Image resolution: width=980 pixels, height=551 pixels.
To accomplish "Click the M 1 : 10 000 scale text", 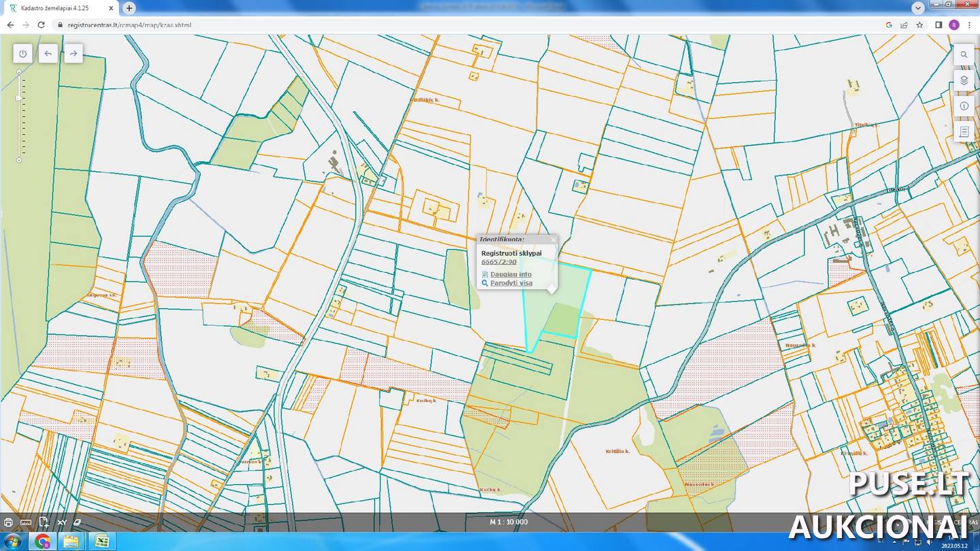I will (x=508, y=522).
